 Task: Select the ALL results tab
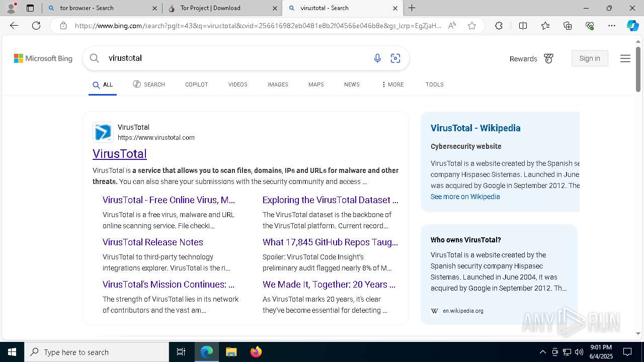click(x=103, y=84)
